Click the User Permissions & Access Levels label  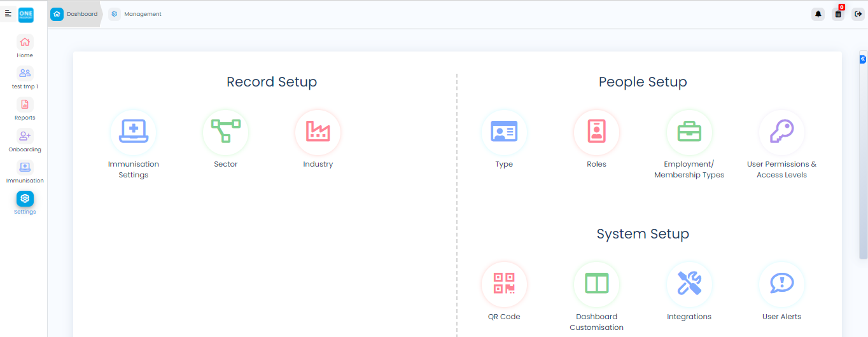click(781, 170)
